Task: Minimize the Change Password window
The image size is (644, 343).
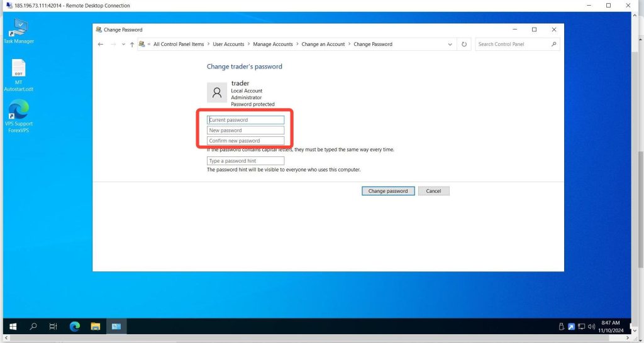Action: tap(514, 30)
